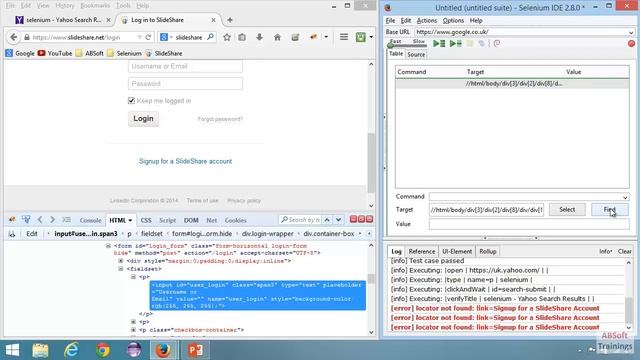The width and height of the screenshot is (640, 360).
Task: Open Firebug Console tab
Action: pos(90,220)
